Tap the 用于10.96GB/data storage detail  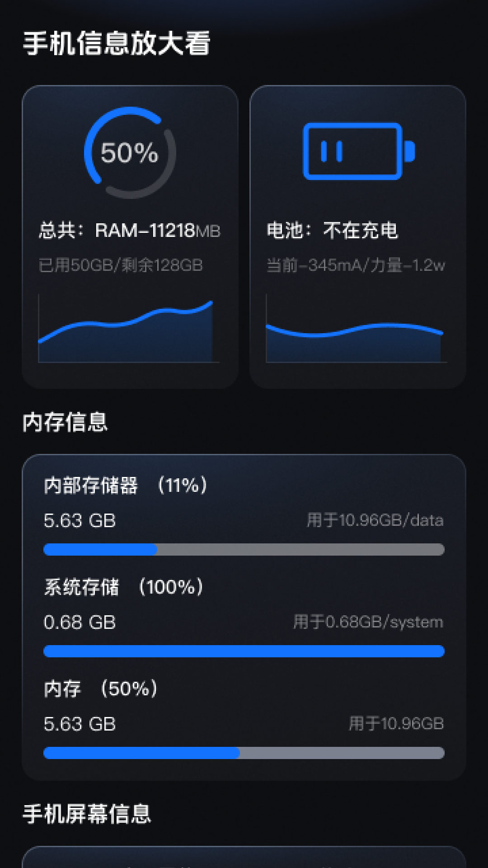click(375, 520)
